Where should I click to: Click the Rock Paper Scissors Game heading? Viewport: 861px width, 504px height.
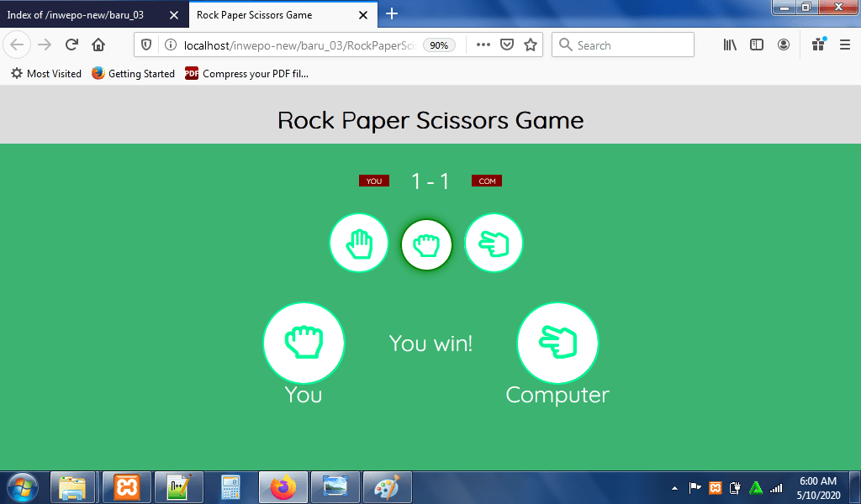pos(430,120)
